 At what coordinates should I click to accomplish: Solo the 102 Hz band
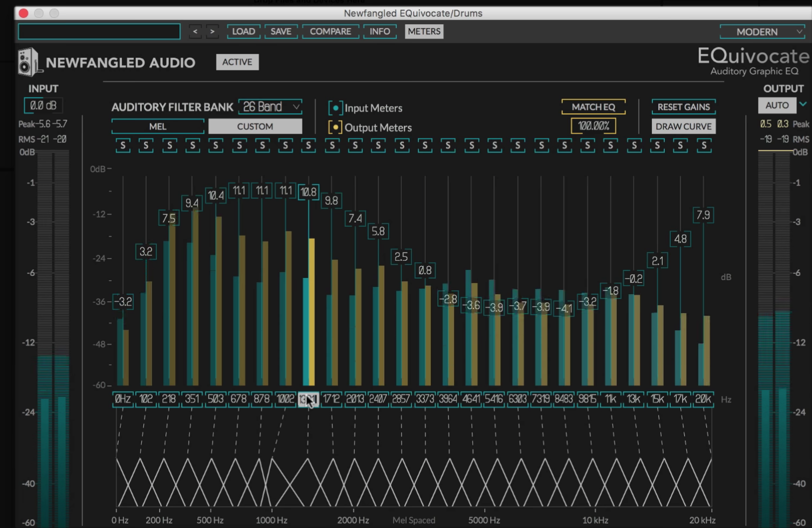pos(146,145)
